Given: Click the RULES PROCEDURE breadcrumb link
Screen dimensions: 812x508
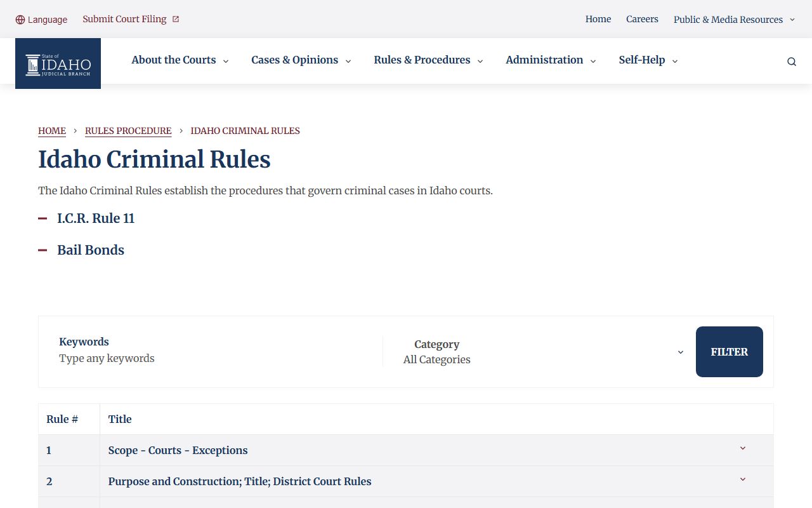Looking at the screenshot, I should [128, 131].
